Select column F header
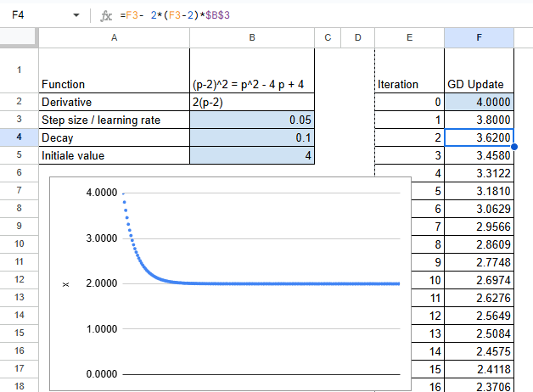 coord(479,36)
